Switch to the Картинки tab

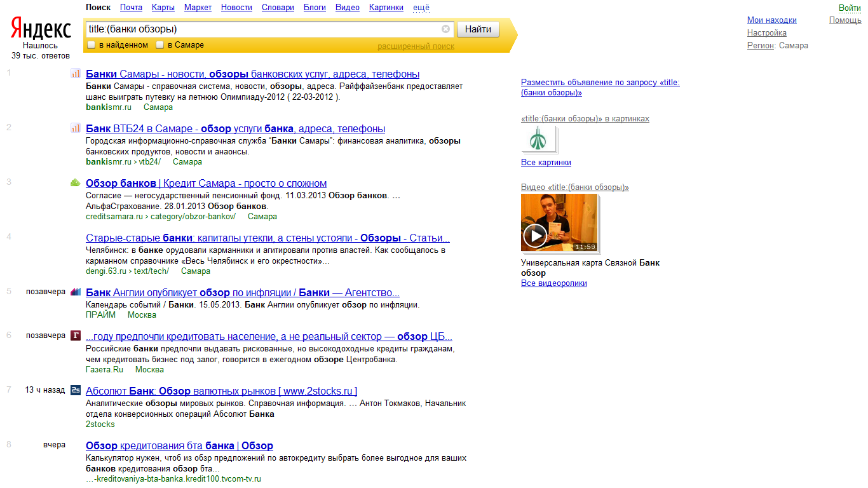(386, 8)
